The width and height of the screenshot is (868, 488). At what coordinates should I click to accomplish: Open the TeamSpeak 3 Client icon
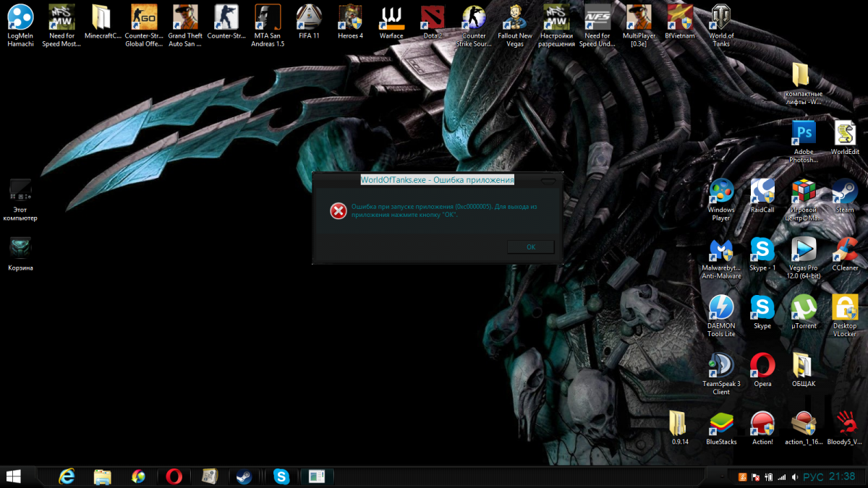point(720,366)
